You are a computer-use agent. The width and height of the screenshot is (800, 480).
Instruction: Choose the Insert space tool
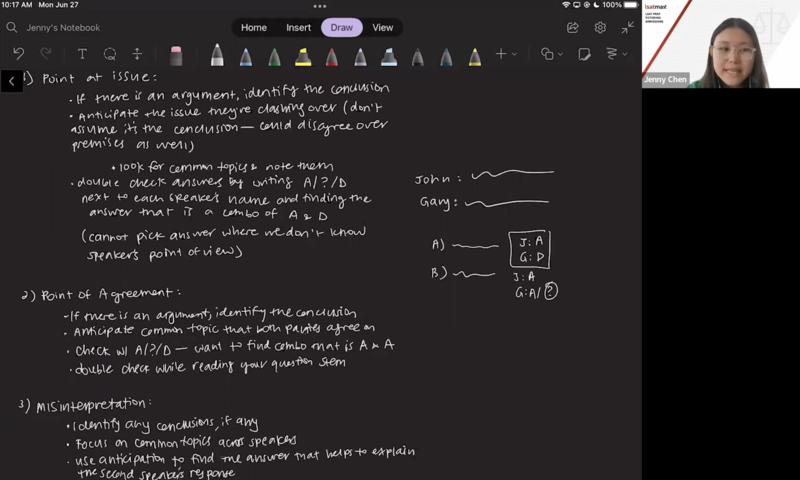point(138,54)
